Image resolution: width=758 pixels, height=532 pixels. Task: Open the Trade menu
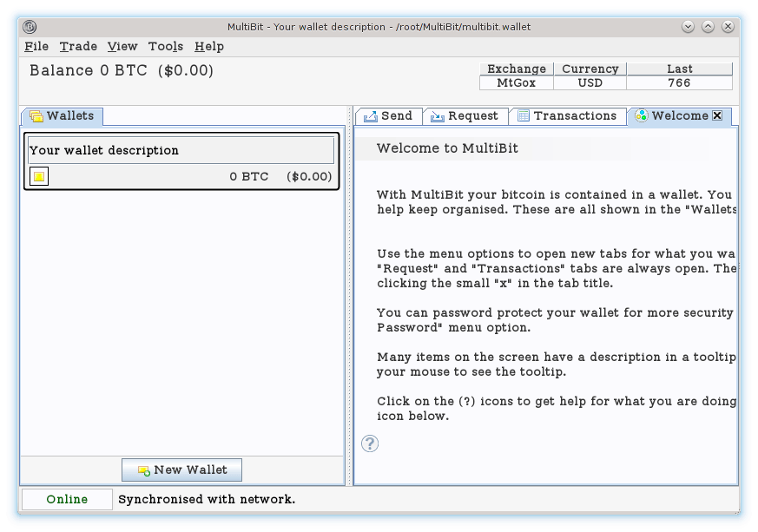click(x=77, y=46)
